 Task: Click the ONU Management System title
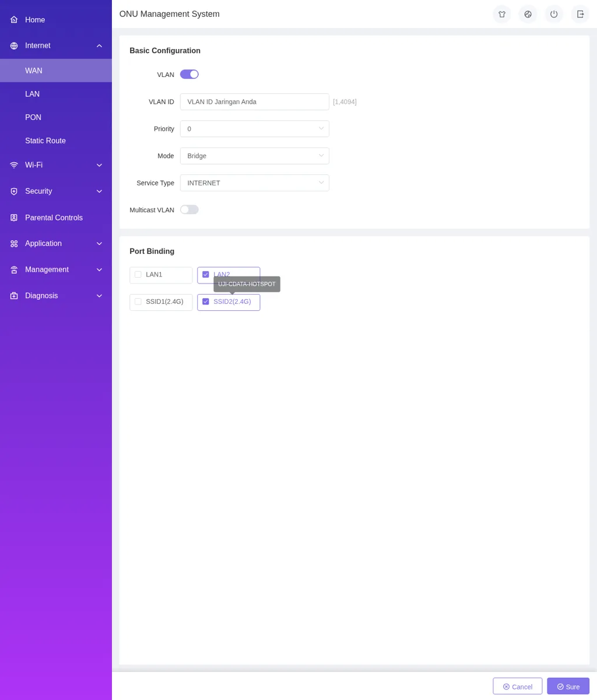(x=170, y=14)
